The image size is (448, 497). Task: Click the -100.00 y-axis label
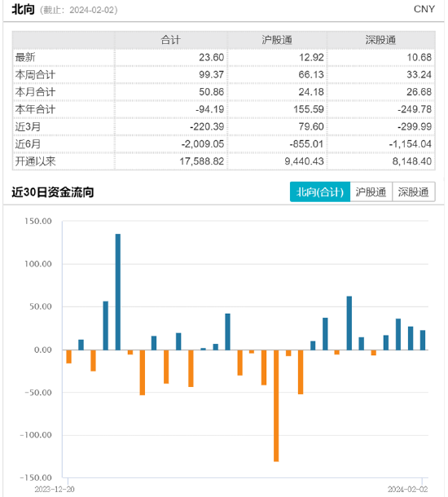click(36, 435)
